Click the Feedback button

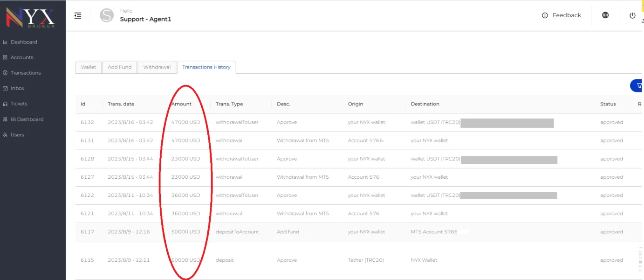tap(562, 15)
